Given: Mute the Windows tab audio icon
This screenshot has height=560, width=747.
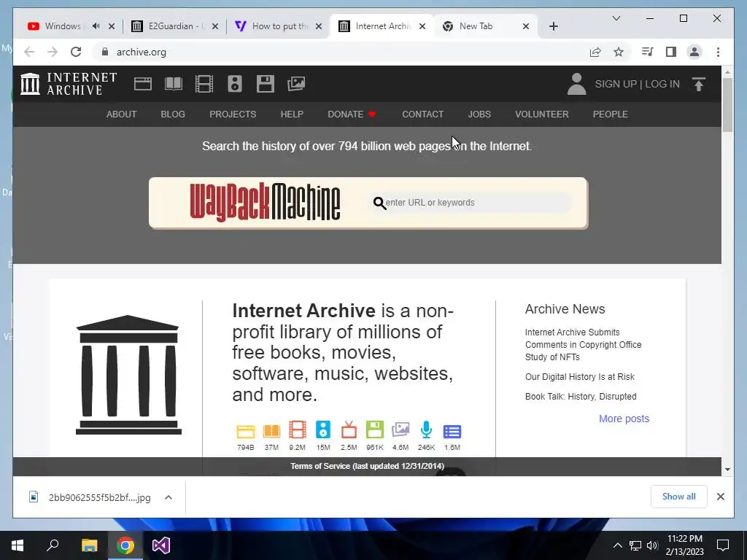Looking at the screenshot, I should click(96, 26).
